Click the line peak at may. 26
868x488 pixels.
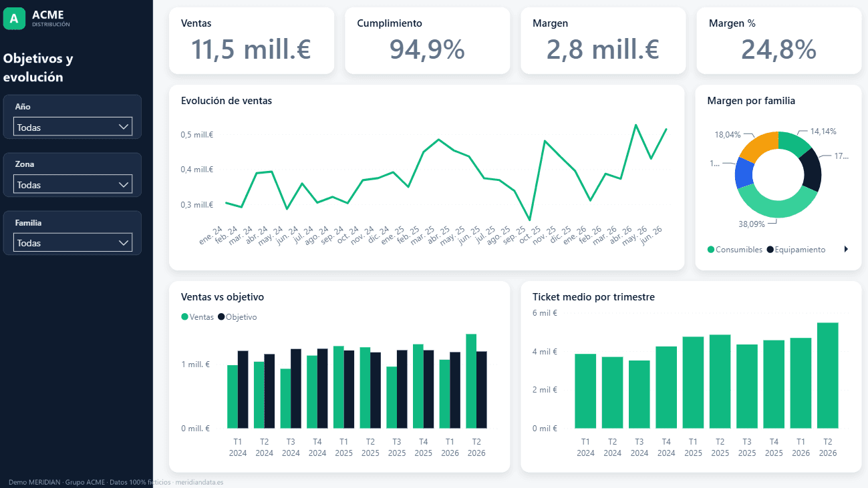point(635,125)
